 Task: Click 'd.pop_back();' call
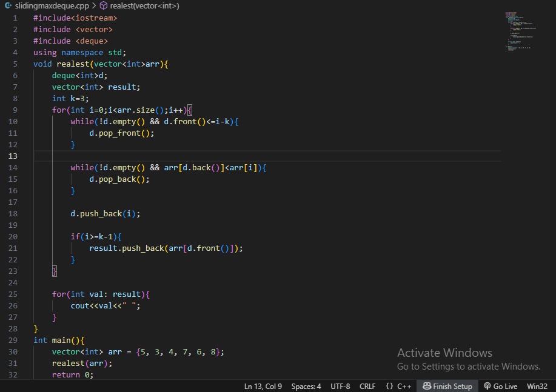pos(119,179)
